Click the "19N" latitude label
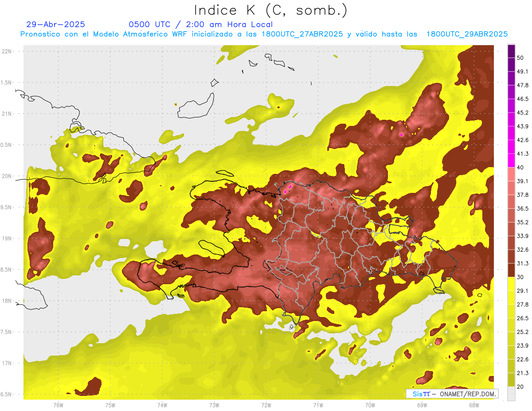 click(x=7, y=239)
